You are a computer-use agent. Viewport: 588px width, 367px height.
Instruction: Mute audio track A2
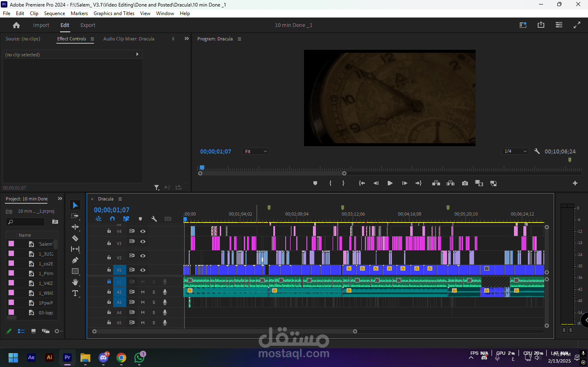tap(143, 292)
